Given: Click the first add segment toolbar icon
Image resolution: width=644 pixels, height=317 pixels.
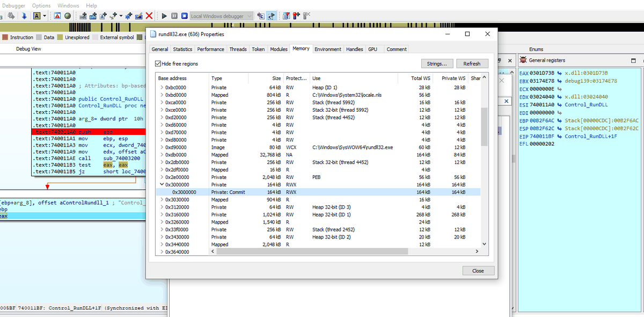Looking at the screenshot, I should 83,16.
